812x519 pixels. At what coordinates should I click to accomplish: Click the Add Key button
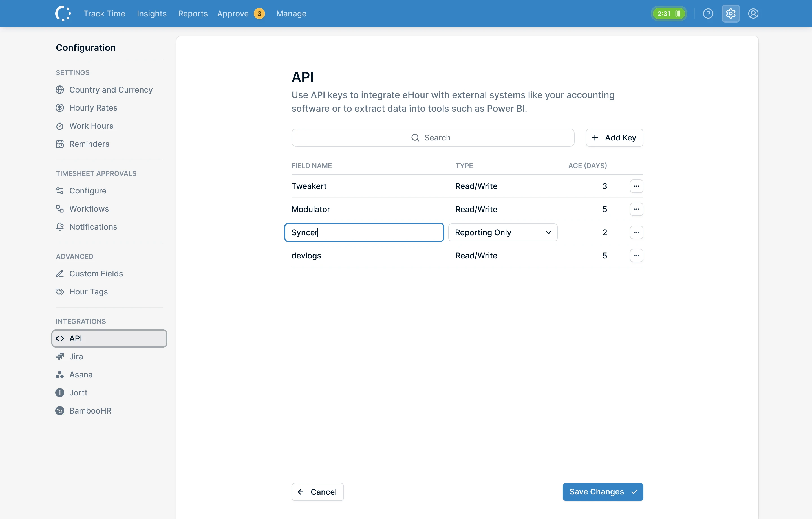pyautogui.click(x=614, y=138)
